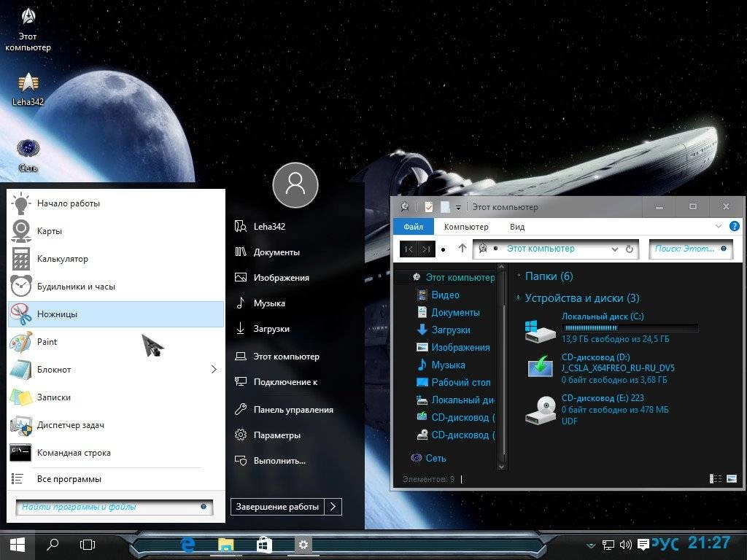Open Сеть desktop icon

28,155
